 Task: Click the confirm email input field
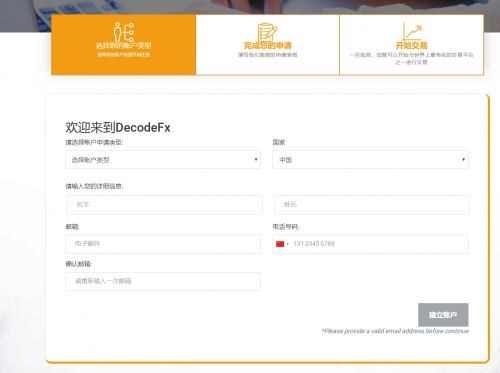[x=163, y=281]
